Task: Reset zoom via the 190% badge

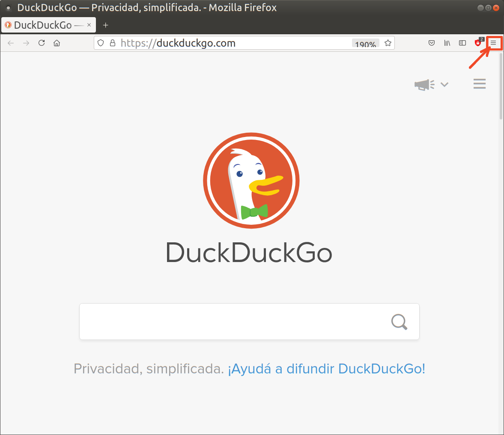Action: pyautogui.click(x=365, y=43)
